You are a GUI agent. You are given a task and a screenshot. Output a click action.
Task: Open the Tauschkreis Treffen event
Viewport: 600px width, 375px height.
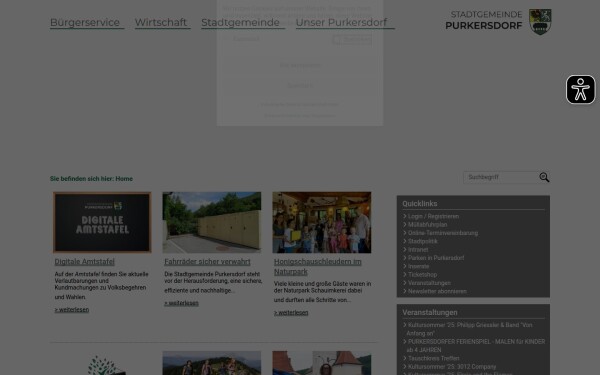[x=433, y=359]
